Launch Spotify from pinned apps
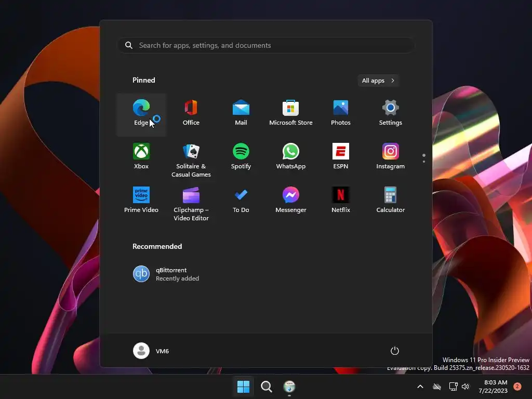This screenshot has height=399, width=532. click(x=241, y=158)
